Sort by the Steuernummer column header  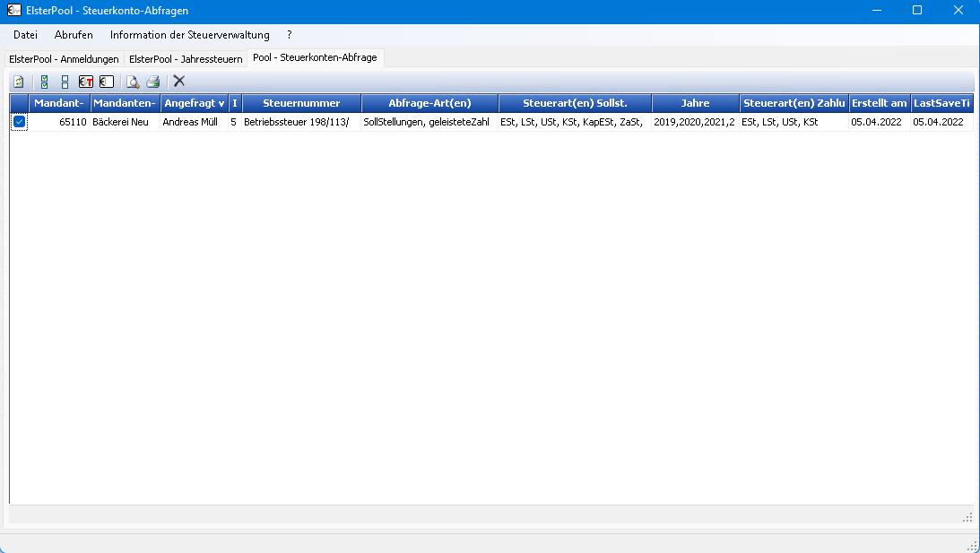click(301, 103)
